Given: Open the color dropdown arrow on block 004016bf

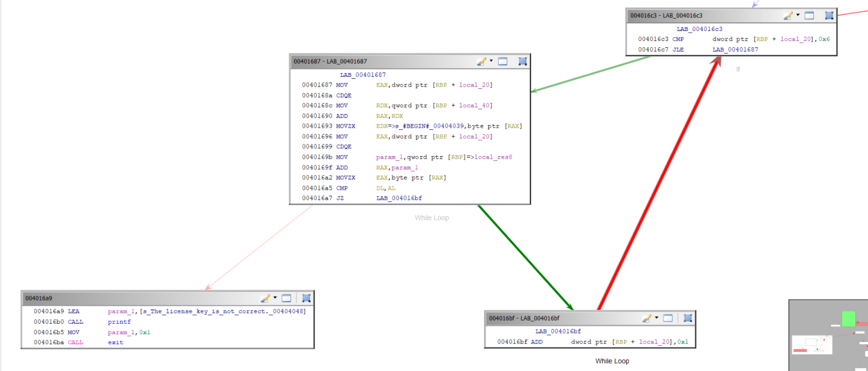Looking at the screenshot, I should point(657,318).
